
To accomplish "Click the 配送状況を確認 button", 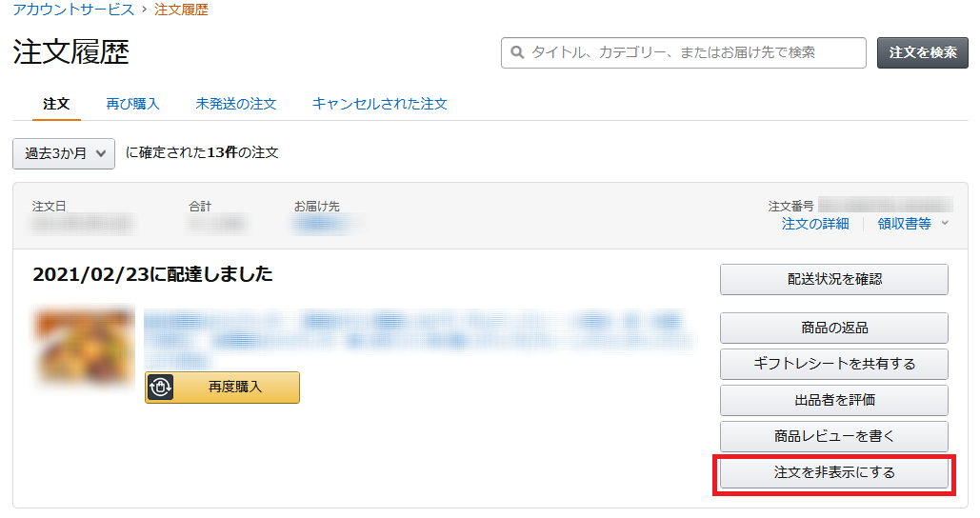I will point(833,279).
